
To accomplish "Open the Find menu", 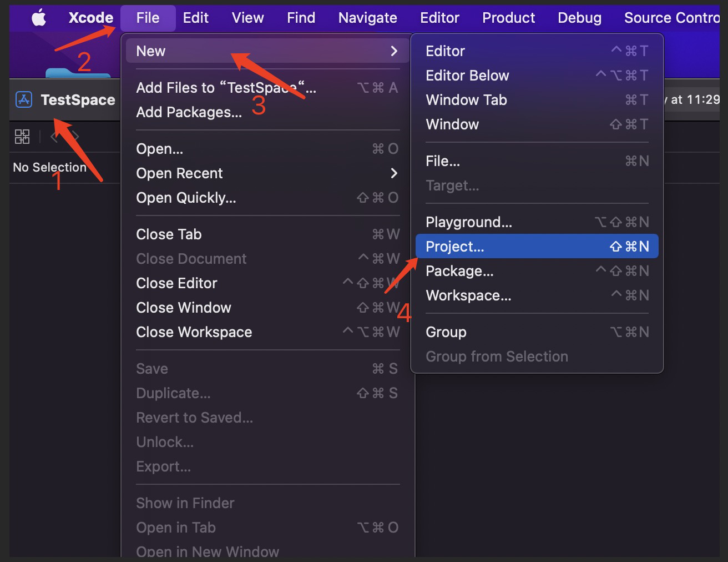I will point(301,18).
